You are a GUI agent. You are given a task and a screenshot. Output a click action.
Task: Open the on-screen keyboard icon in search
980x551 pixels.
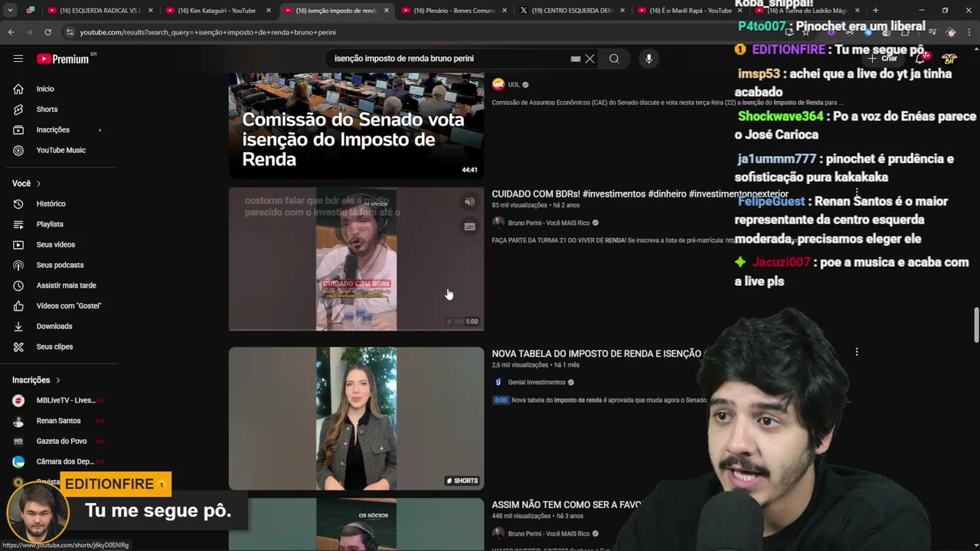pos(575,59)
